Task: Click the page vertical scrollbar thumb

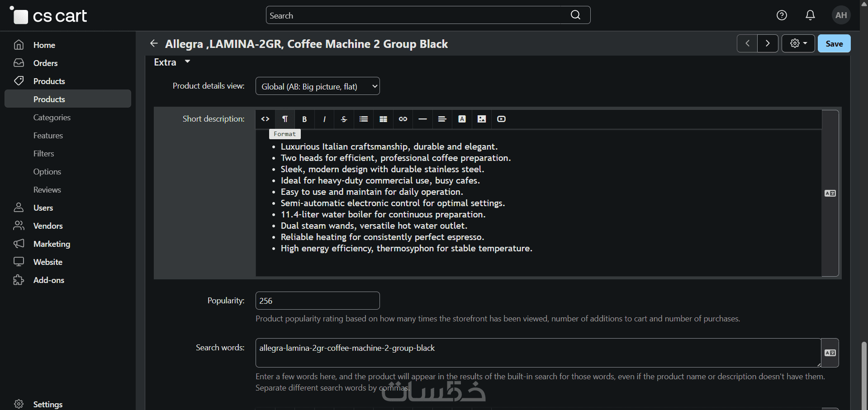Action: (x=864, y=375)
